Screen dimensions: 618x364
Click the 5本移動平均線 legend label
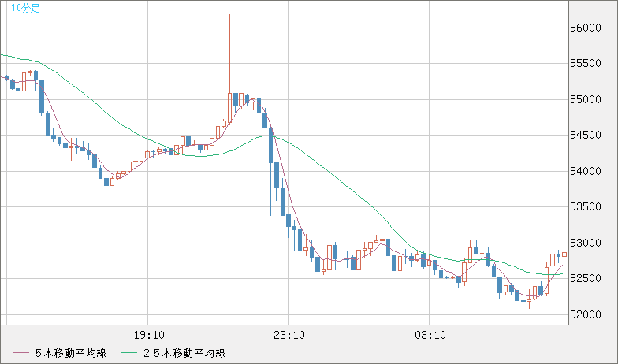point(71,353)
